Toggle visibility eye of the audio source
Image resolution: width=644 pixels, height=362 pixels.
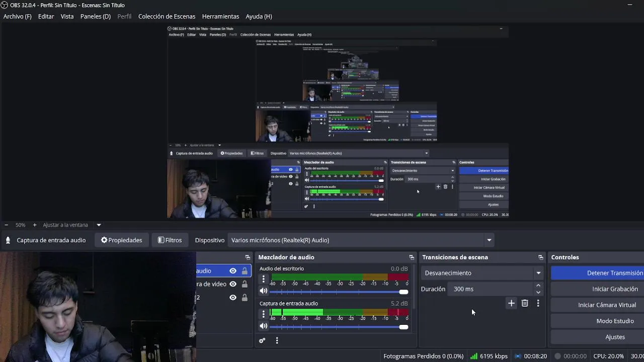point(233,271)
